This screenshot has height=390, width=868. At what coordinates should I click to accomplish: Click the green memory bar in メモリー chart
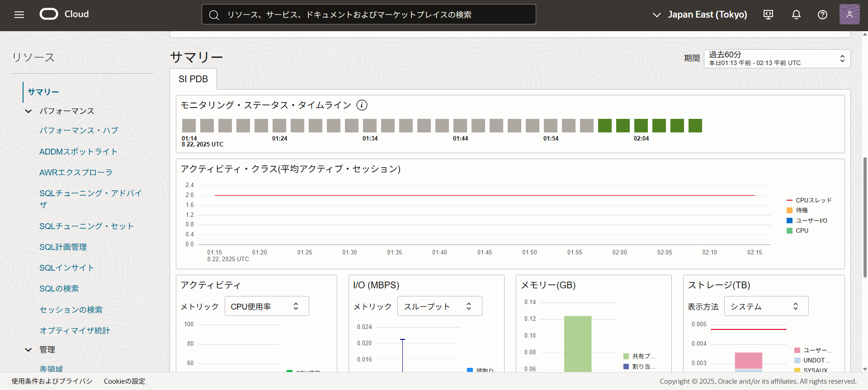pyautogui.click(x=578, y=343)
